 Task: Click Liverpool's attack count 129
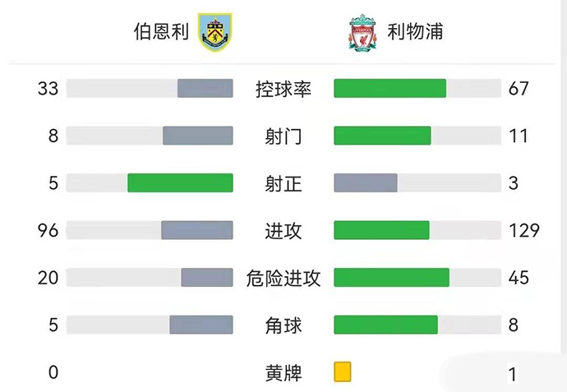[523, 230]
